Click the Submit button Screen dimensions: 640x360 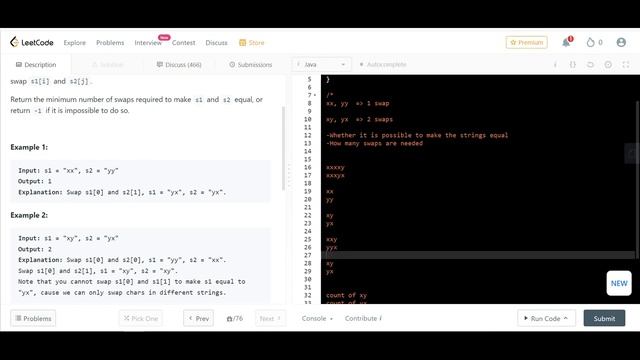point(604,318)
